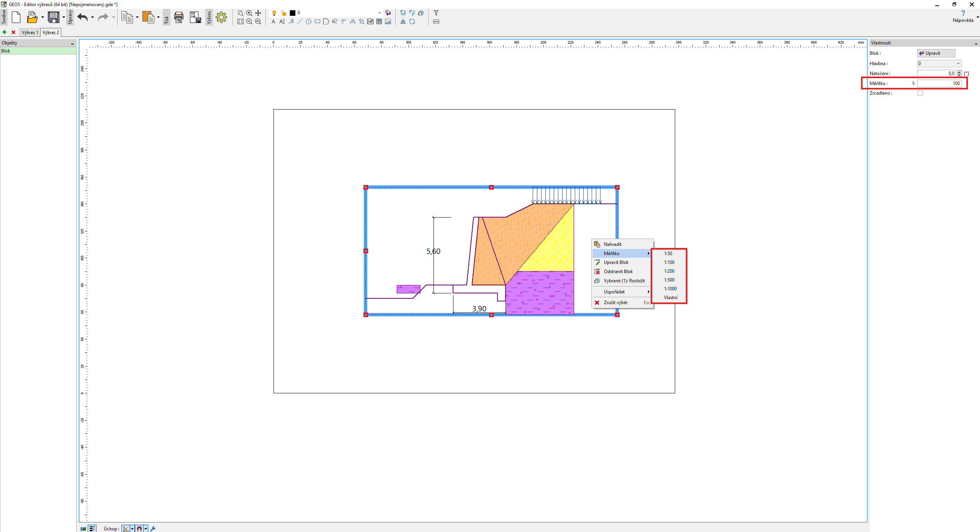Select the line drawing tool
980x532 pixels.
pyautogui.click(x=300, y=22)
